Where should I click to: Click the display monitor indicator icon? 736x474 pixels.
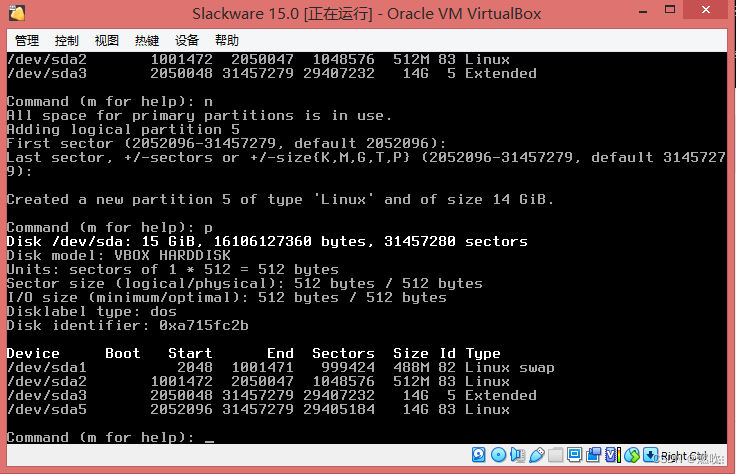[x=575, y=455]
